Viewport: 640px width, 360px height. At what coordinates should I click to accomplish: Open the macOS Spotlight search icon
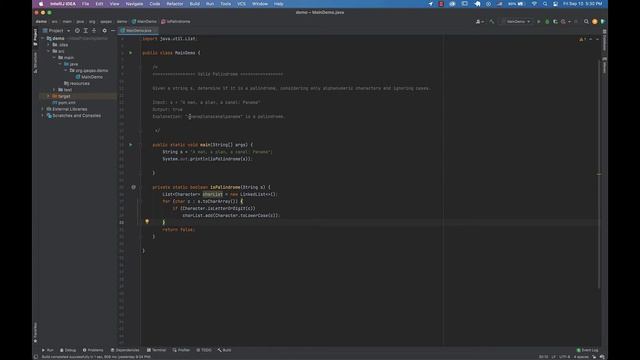click(x=545, y=4)
